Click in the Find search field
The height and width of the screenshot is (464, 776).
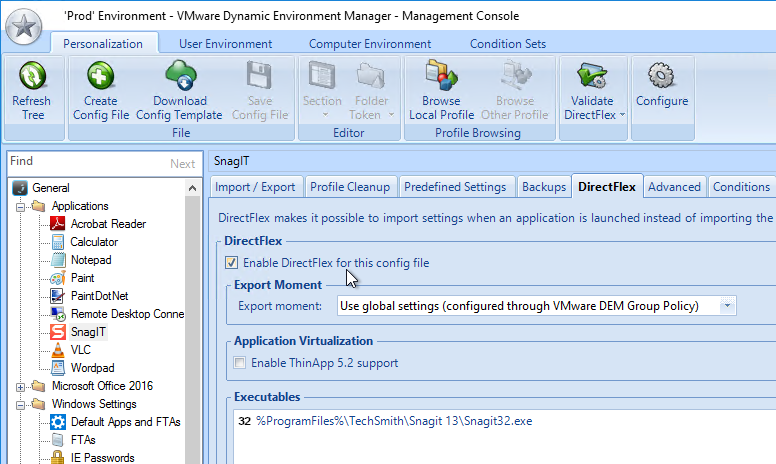(87, 162)
